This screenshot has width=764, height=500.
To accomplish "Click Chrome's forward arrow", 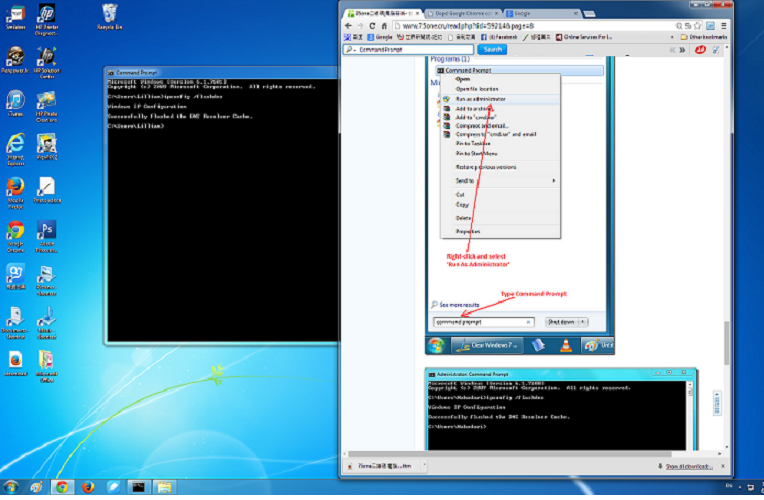I will pos(360,26).
